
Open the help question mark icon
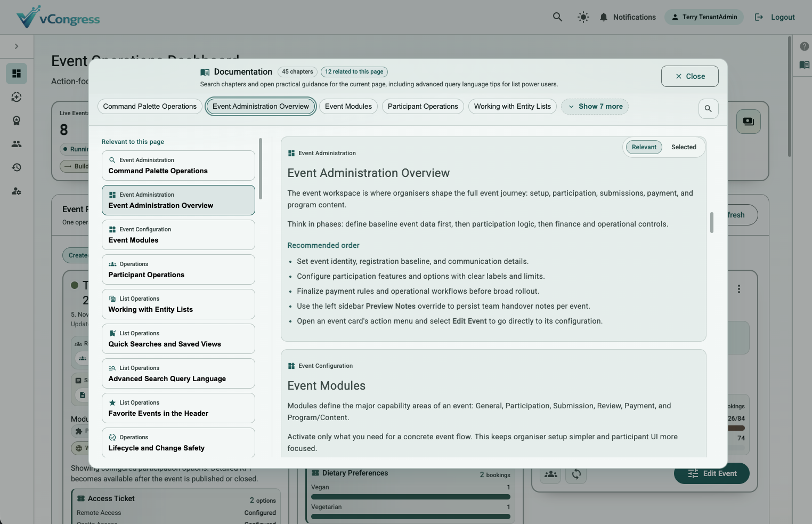point(804,46)
